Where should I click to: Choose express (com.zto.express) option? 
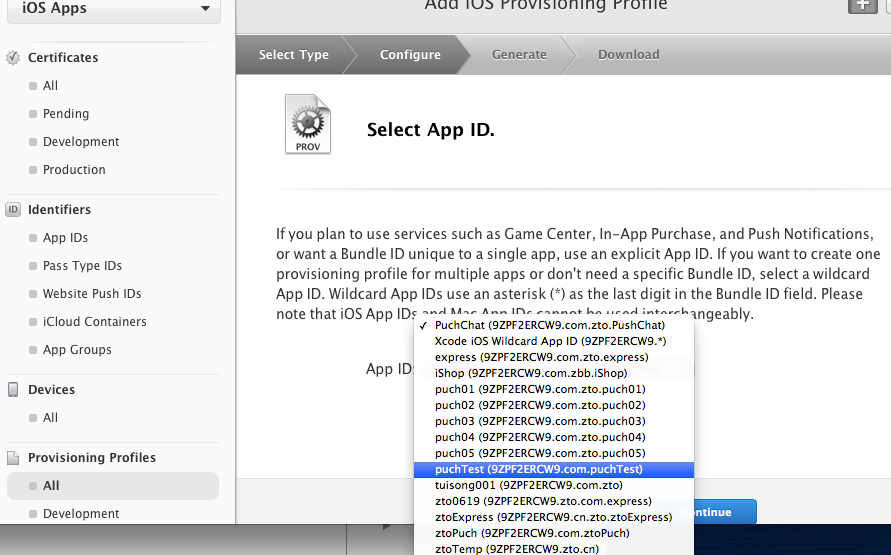[553, 357]
